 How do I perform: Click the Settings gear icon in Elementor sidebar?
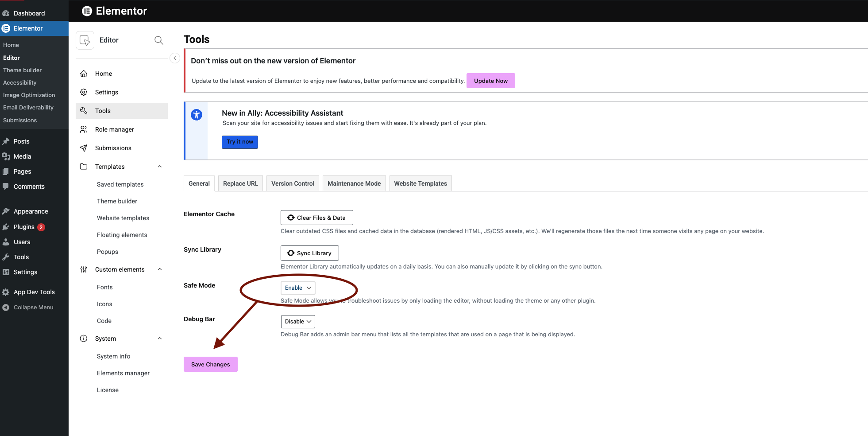point(84,92)
